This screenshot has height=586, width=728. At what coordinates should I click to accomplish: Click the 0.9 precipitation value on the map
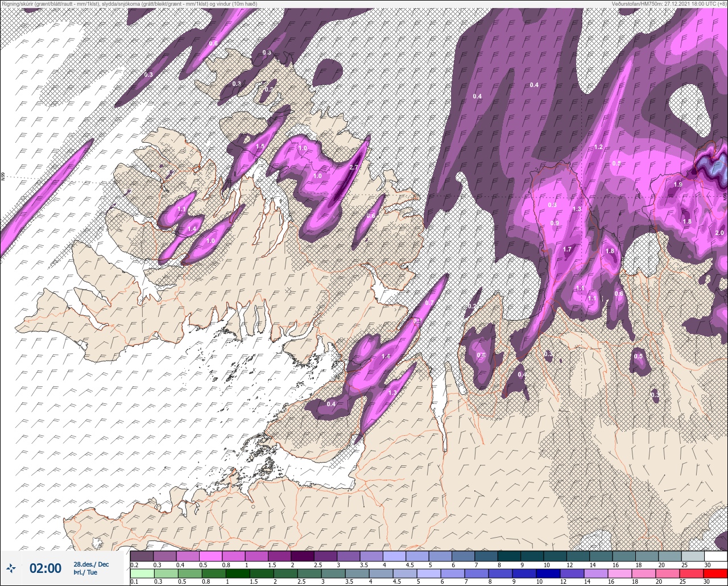tap(555, 223)
